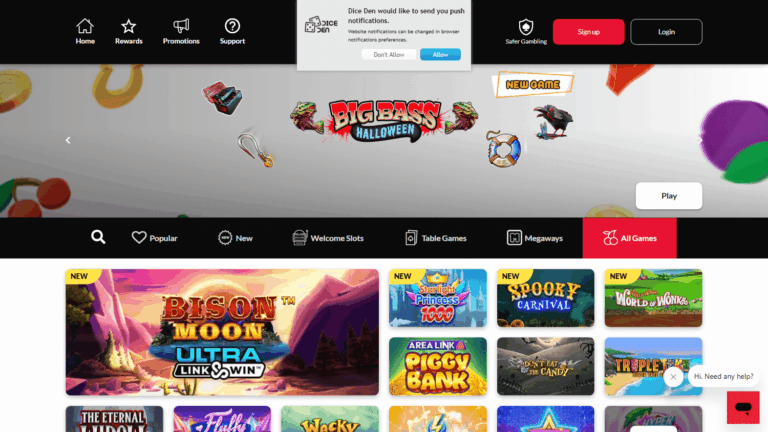This screenshot has height=432, width=768.
Task: Open Bison Moon Ultra game thumbnail
Action: pos(222,332)
